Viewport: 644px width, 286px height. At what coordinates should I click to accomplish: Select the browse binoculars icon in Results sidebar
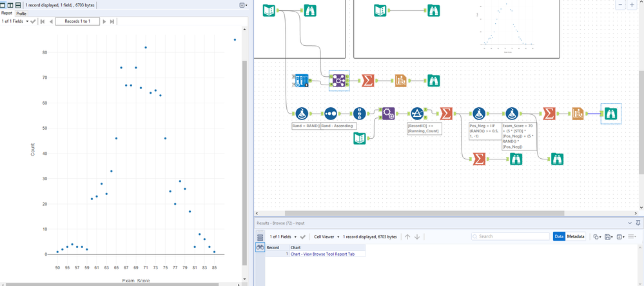pyautogui.click(x=260, y=247)
